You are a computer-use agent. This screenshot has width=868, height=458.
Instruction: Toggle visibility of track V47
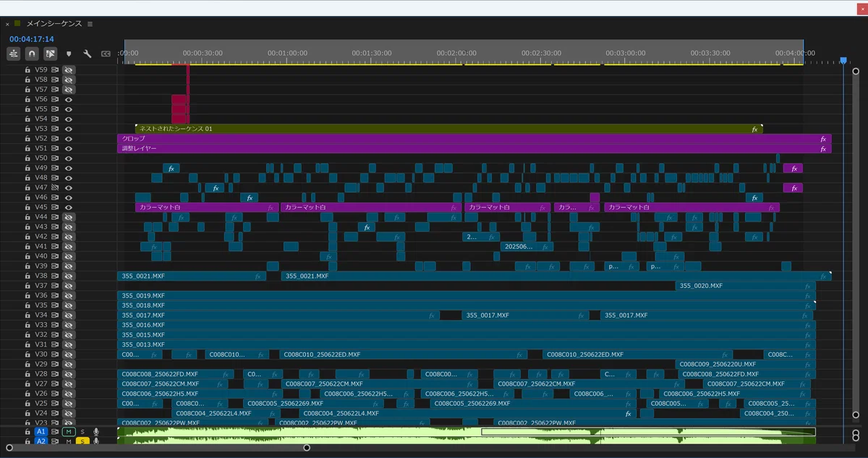pos(69,187)
